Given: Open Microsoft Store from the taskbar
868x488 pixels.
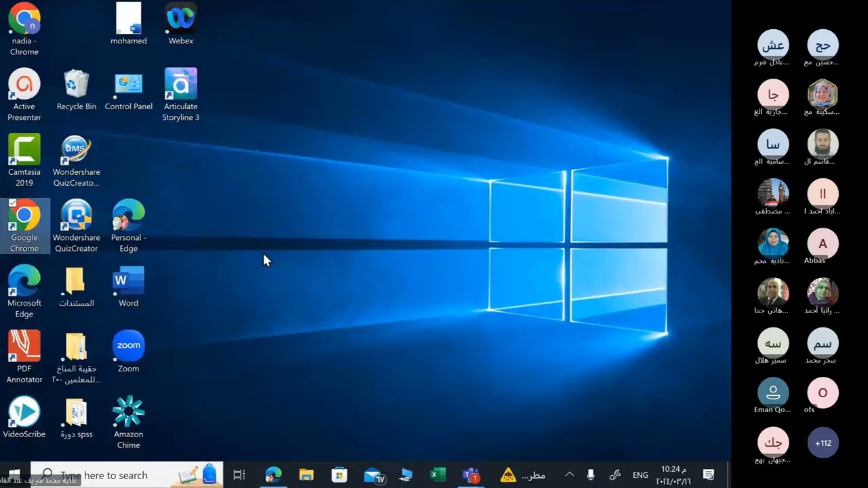Looking at the screenshot, I should point(339,475).
